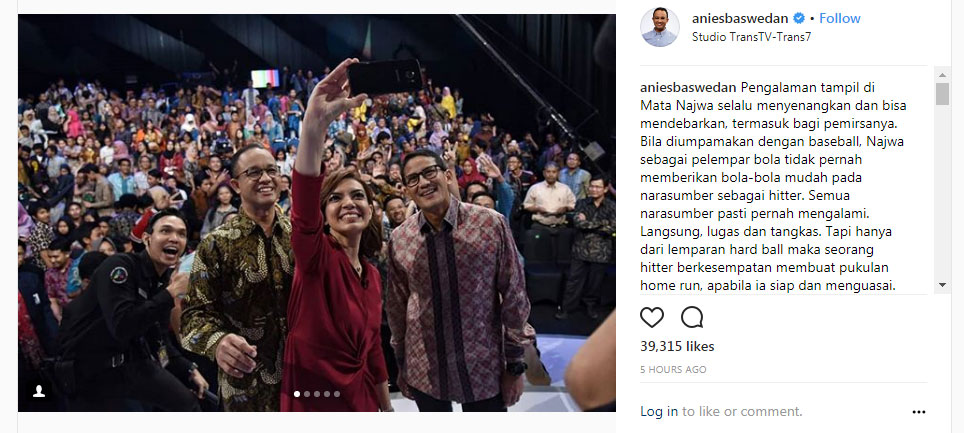The image size is (964, 433).
Task: Select the first carousel dot
Action: tap(298, 394)
